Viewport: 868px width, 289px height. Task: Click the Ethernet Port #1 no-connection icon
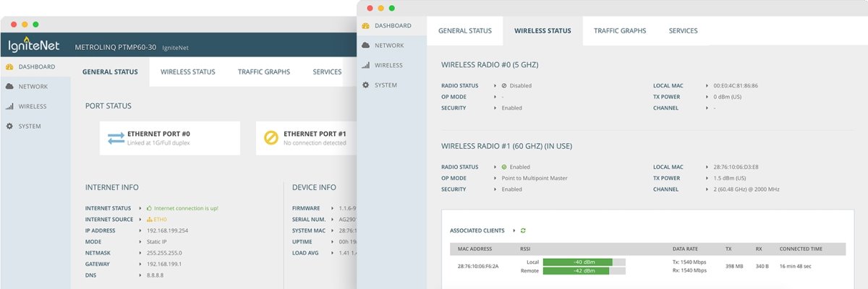click(271, 138)
